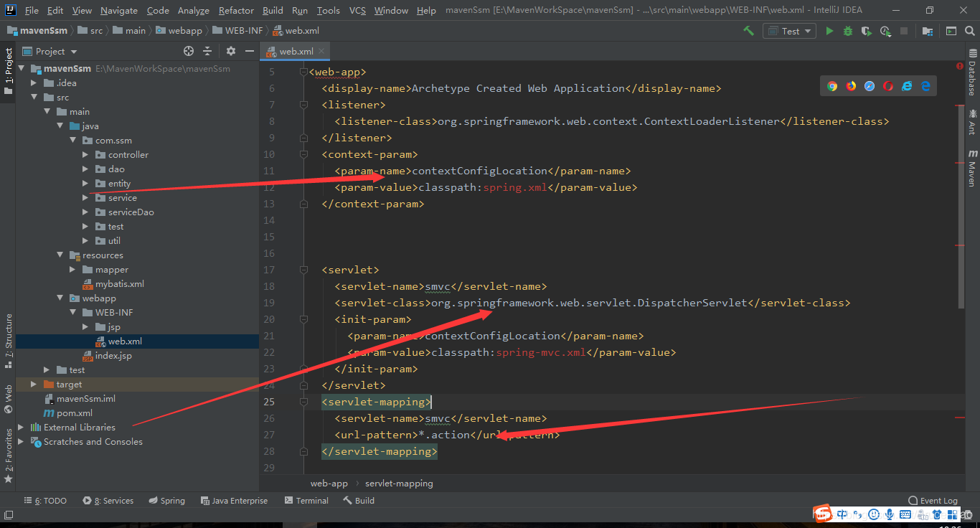Open the Project view selector dropdown

click(50, 51)
